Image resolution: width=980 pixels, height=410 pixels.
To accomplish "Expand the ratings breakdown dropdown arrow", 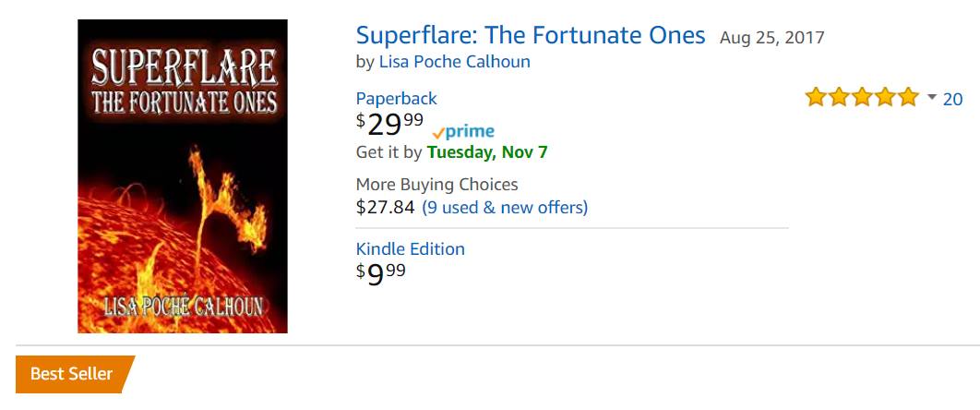I will [x=931, y=97].
